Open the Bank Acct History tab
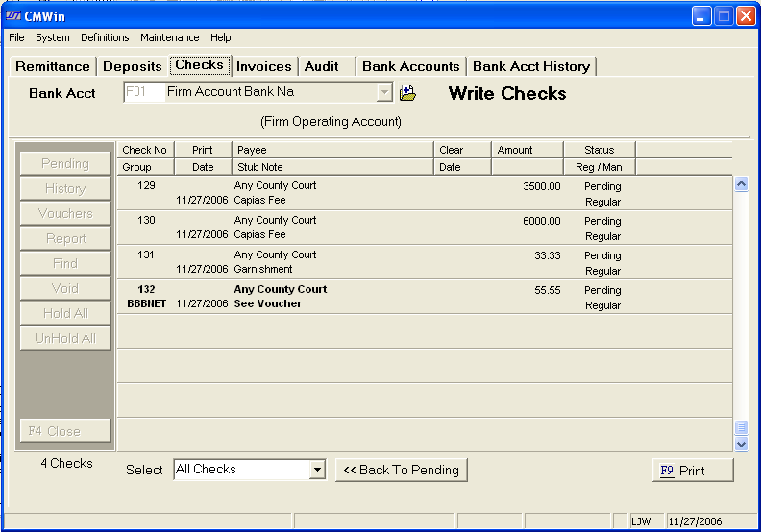This screenshot has height=532, width=761. point(530,66)
